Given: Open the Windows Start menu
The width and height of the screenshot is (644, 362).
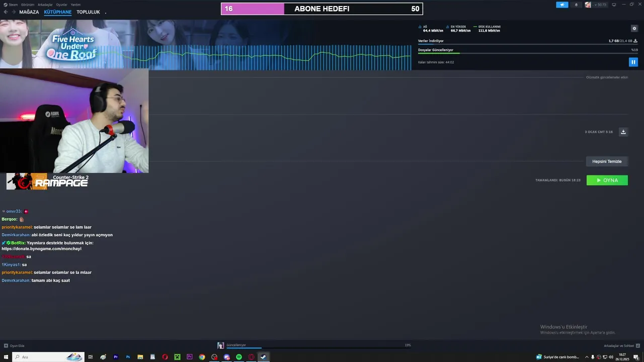Looking at the screenshot, I should 6,357.
